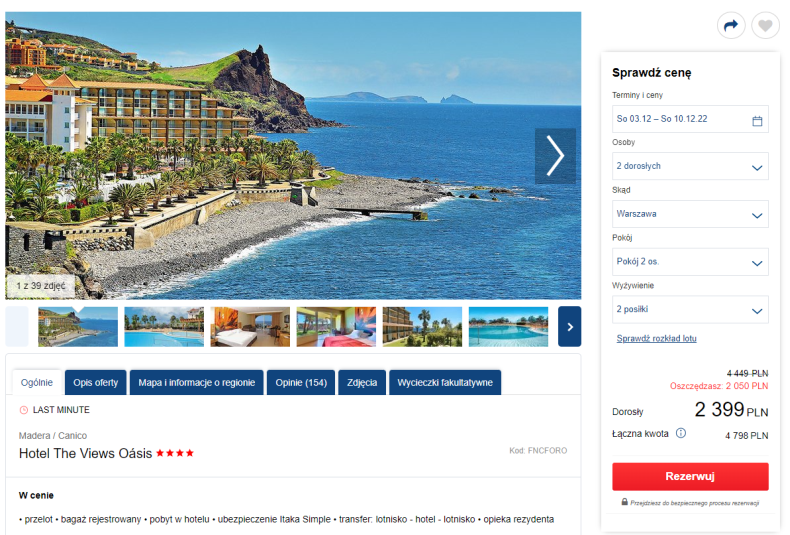The image size is (790, 535).
Task: Select the Opinie (154) tab
Action: click(301, 382)
